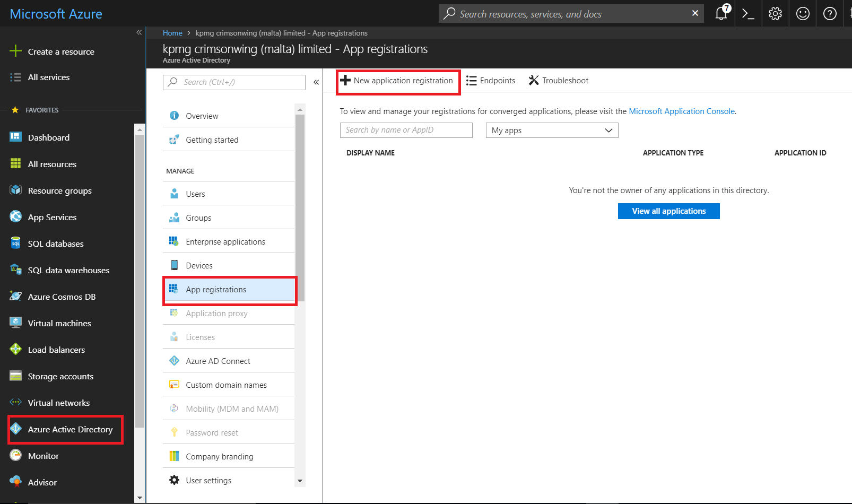Screen dimensions: 852x504
Task: Open the SQL databases icon in sidebar
Action: (x=15, y=243)
